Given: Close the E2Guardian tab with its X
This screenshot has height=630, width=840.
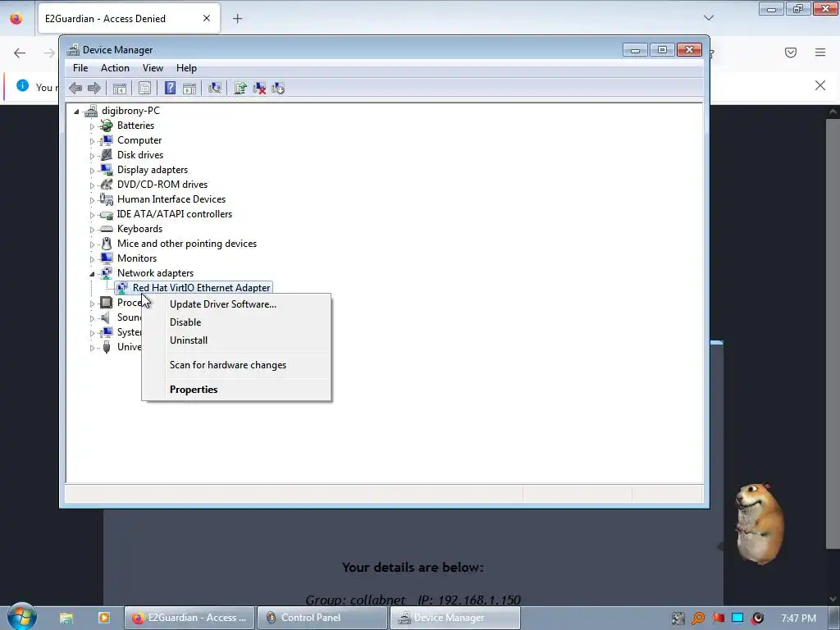Looking at the screenshot, I should pos(207,18).
